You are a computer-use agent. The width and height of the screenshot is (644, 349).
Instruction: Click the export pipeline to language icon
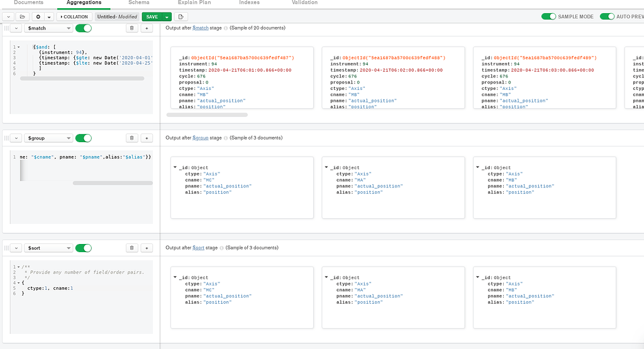[182, 17]
